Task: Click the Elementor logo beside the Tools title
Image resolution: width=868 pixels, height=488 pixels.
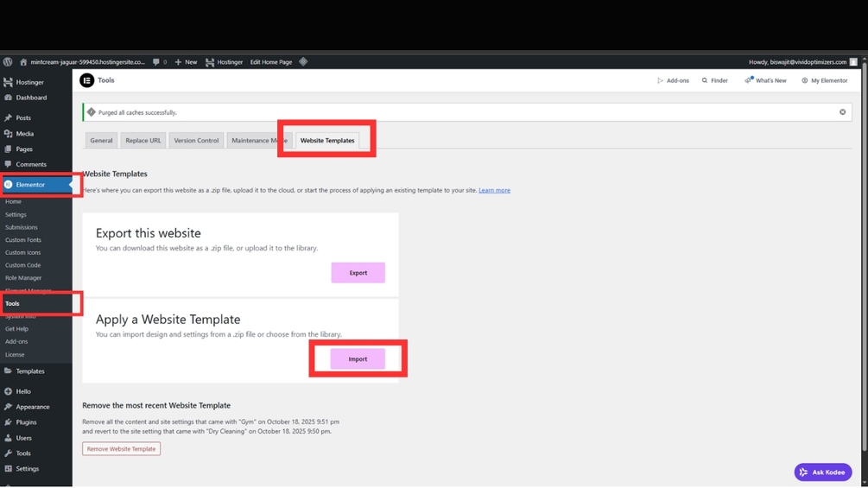Action: click(87, 80)
